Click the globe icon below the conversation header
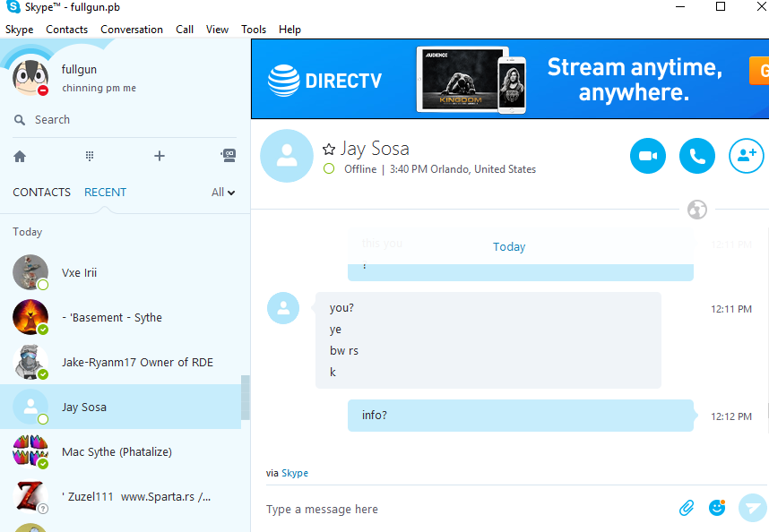Viewport: 769px width, 532px height. (x=697, y=210)
